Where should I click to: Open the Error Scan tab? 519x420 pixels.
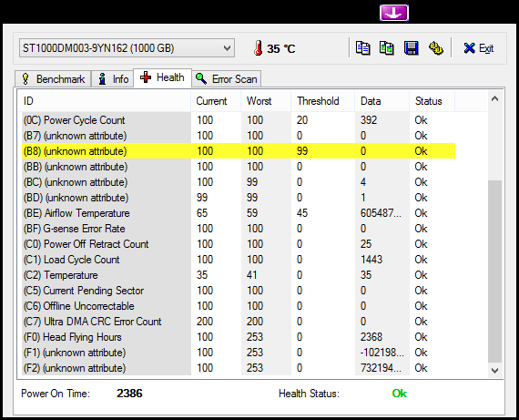click(x=227, y=79)
